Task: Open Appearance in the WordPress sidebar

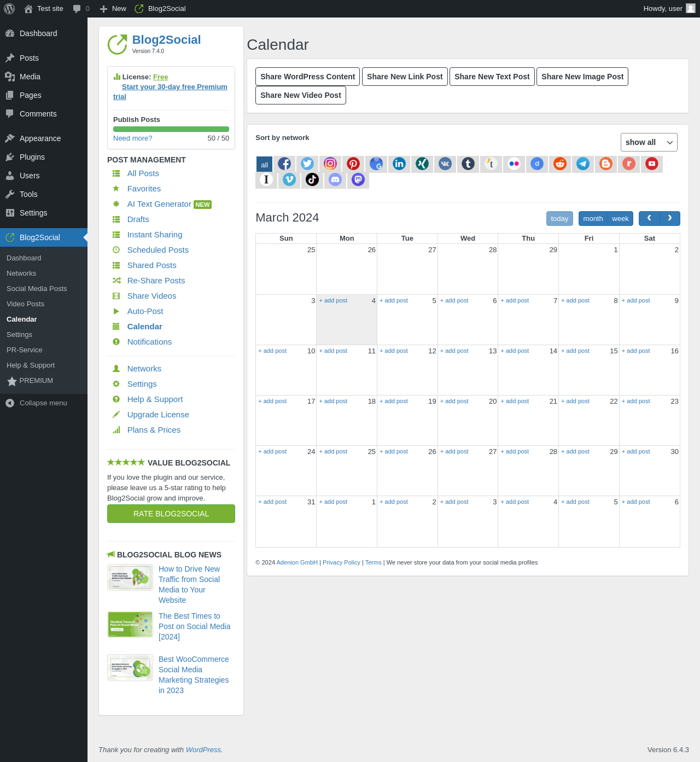Action: coord(44,138)
